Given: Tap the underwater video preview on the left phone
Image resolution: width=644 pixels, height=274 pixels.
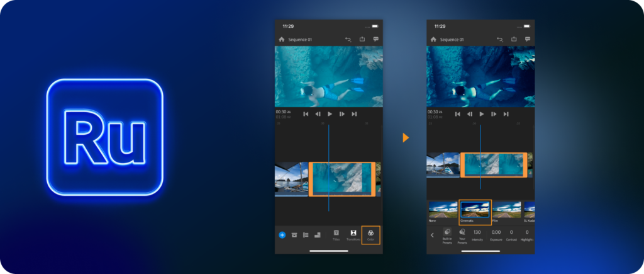Looking at the screenshot, I should tap(328, 76).
